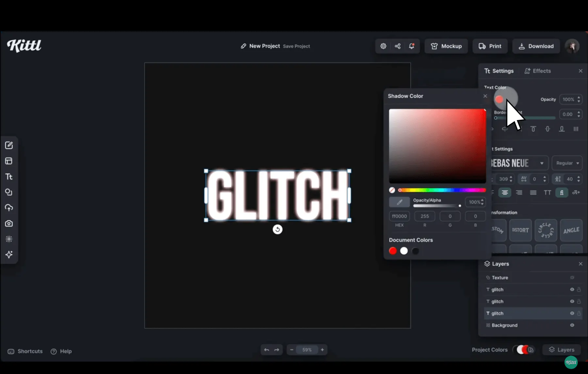Click the Mockup button icon in the top bar
The image size is (588, 374).
click(434, 46)
